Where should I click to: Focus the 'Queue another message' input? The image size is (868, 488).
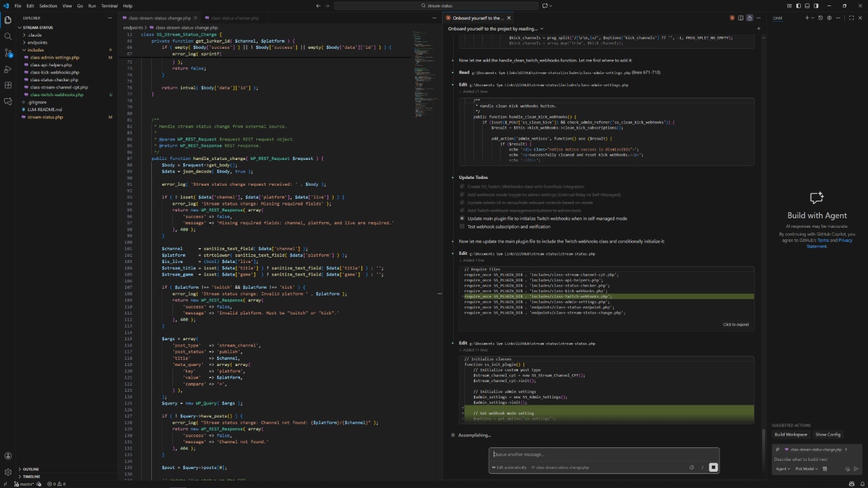pos(604,455)
